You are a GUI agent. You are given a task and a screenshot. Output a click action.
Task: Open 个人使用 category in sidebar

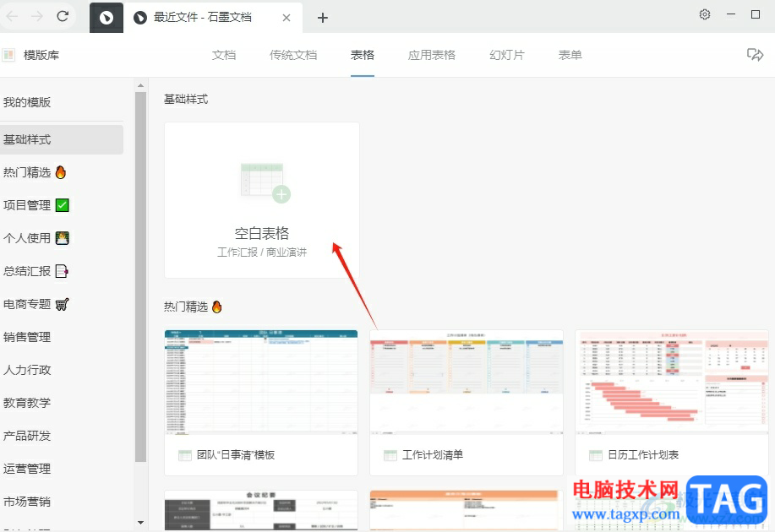(x=35, y=238)
